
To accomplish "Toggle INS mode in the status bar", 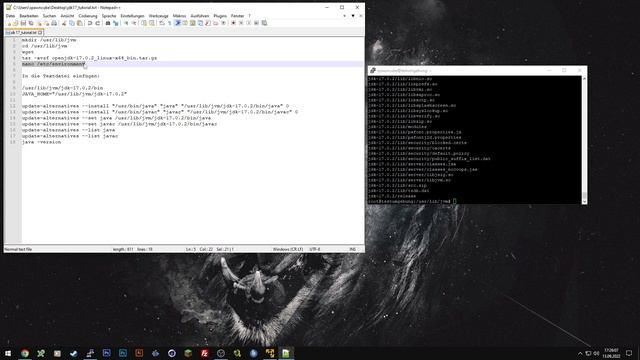I will tap(352, 249).
